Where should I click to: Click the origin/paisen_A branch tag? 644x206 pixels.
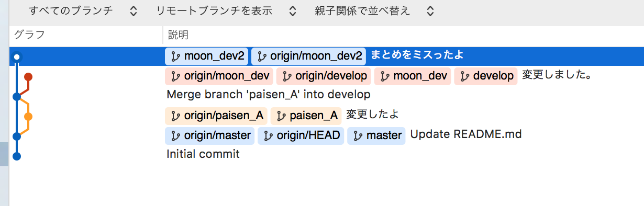pos(216,116)
